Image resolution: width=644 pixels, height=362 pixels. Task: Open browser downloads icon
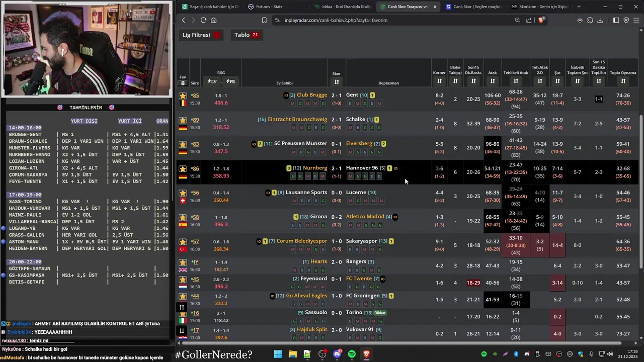(x=600, y=20)
